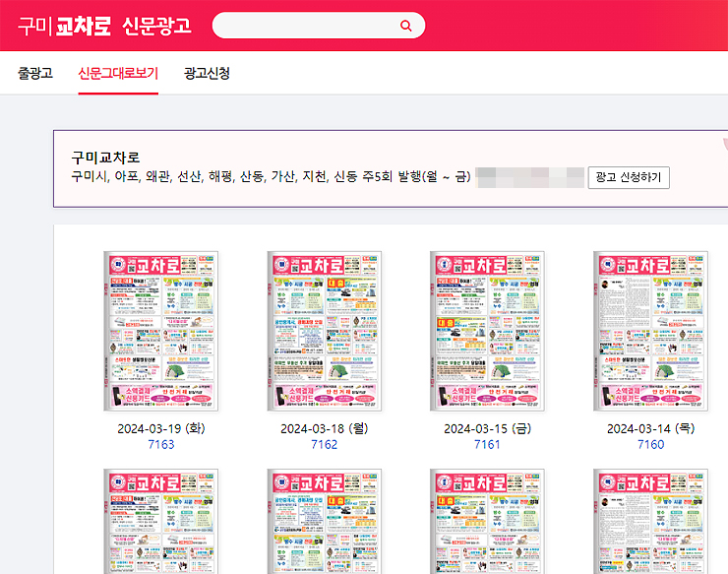Open issue number 7163 link
The height and width of the screenshot is (574, 728).
(x=161, y=445)
